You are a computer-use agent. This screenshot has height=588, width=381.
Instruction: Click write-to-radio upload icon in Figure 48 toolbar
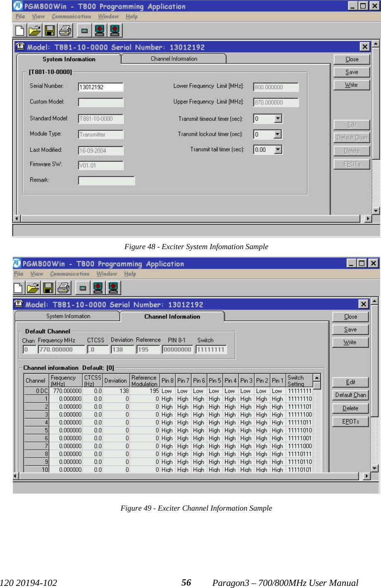pos(115,31)
